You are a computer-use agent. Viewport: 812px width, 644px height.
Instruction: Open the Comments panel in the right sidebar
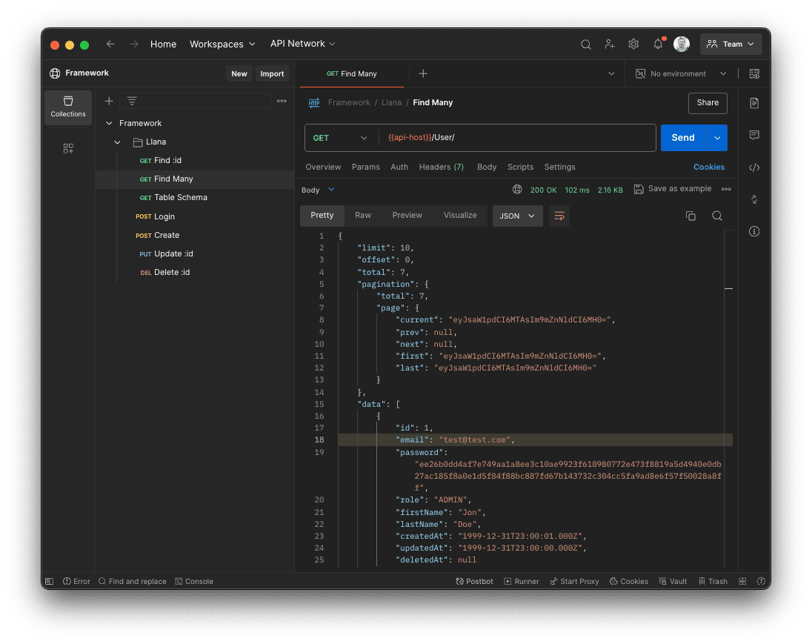pos(754,135)
